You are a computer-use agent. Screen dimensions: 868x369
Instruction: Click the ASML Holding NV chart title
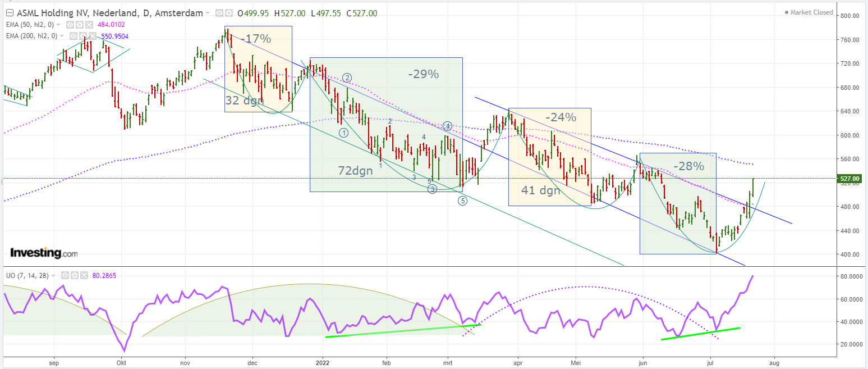(109, 13)
